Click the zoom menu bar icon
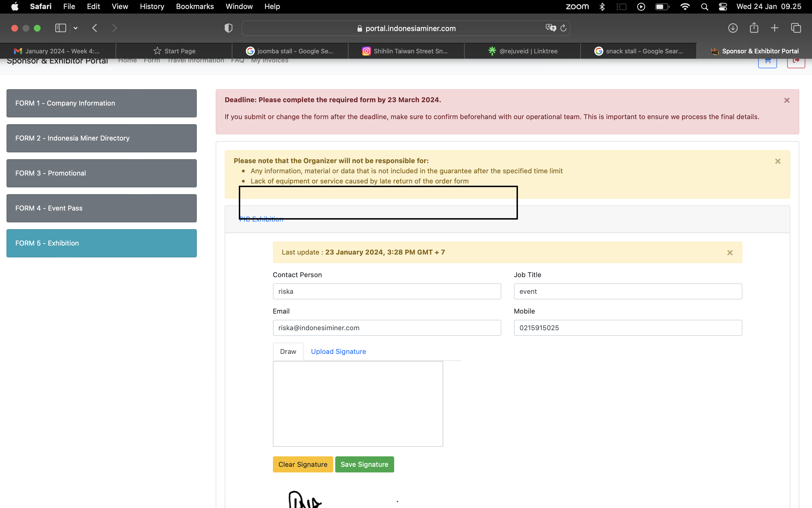Image resolution: width=812 pixels, height=508 pixels. (x=577, y=6)
